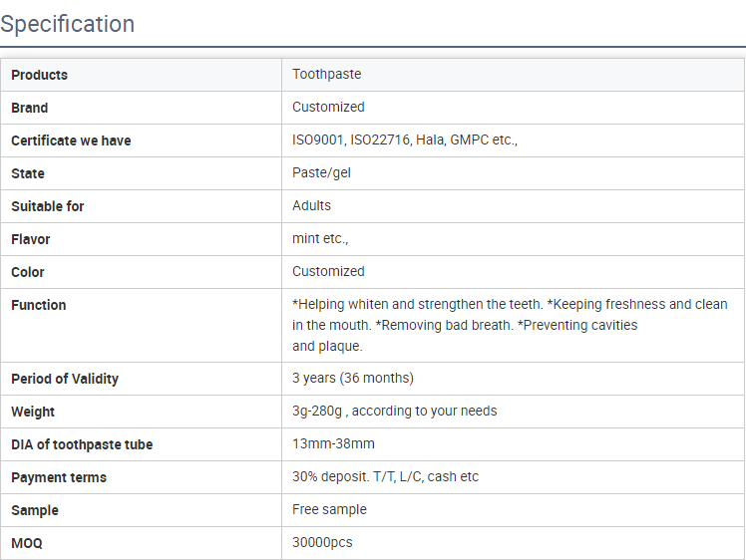This screenshot has width=746, height=560.
Task: Click the Specification heading
Action: 67,24
